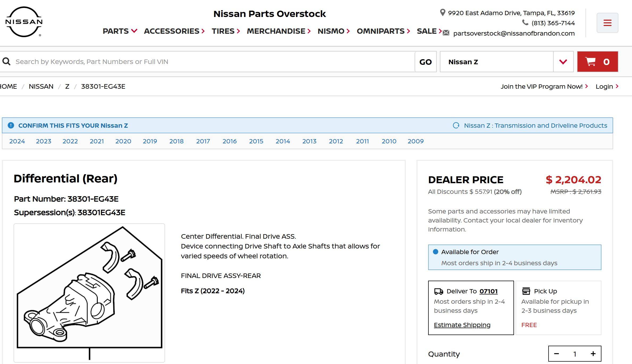Go to HOME breadcrumb
632x364 pixels.
click(x=8, y=86)
